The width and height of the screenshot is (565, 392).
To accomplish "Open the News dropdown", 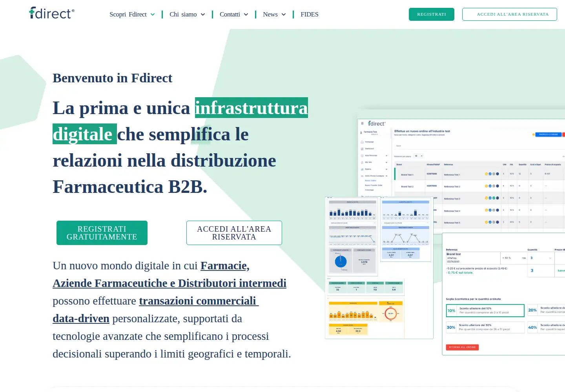I will point(274,15).
